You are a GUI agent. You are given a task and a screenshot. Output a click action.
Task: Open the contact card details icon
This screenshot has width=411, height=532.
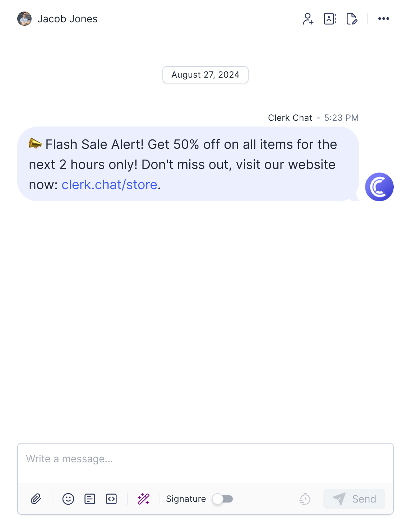coord(330,19)
